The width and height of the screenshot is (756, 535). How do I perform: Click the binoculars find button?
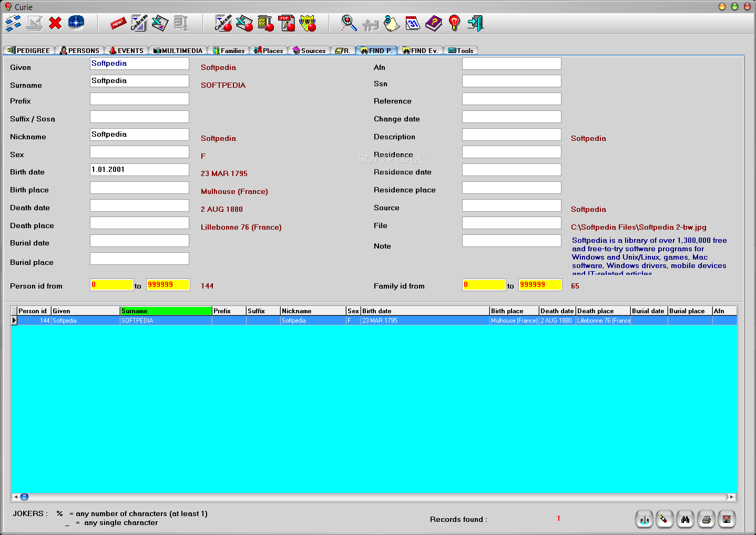[685, 519]
